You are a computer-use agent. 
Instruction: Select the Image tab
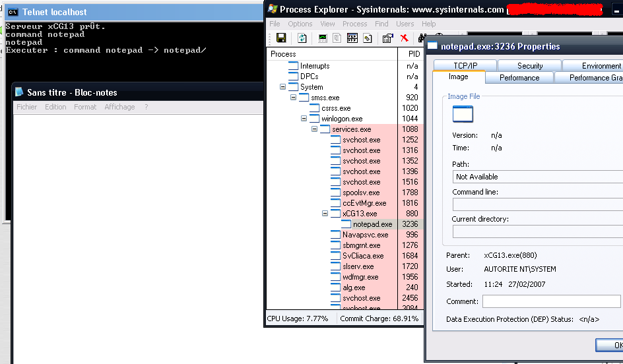(x=459, y=77)
